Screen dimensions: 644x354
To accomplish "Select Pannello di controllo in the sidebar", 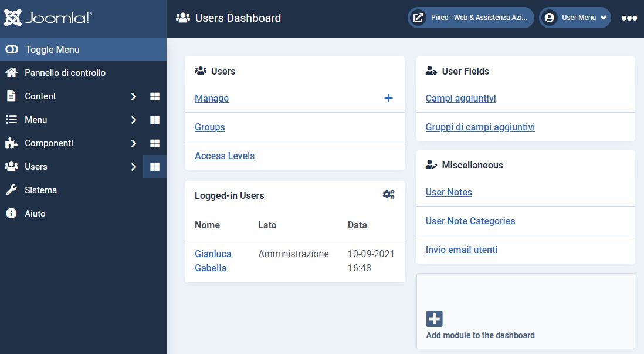I will [x=65, y=72].
